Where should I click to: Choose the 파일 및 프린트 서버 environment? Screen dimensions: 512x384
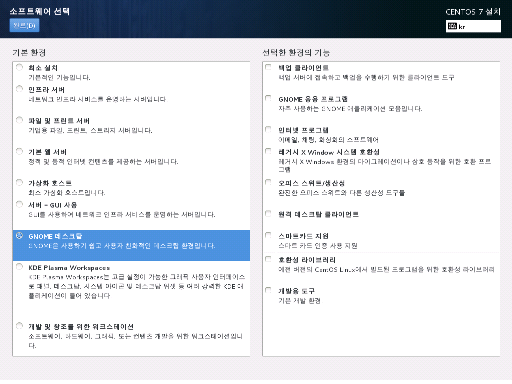[19, 120]
